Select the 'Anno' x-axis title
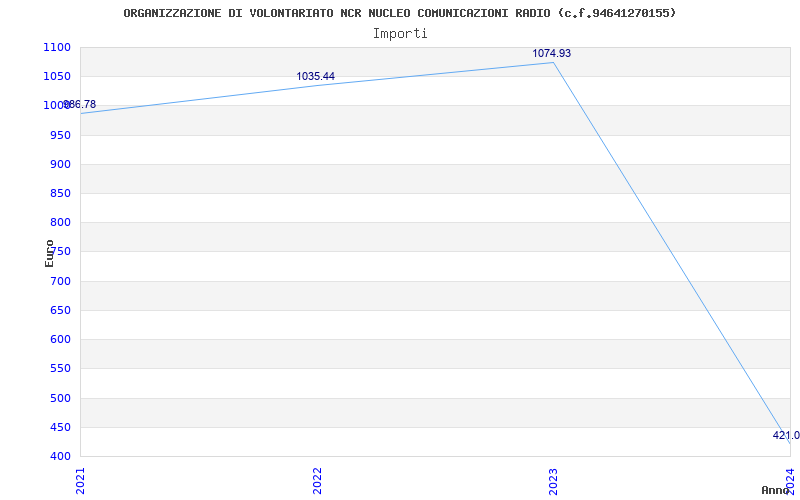Viewport: 800px width, 500px height. tap(775, 490)
